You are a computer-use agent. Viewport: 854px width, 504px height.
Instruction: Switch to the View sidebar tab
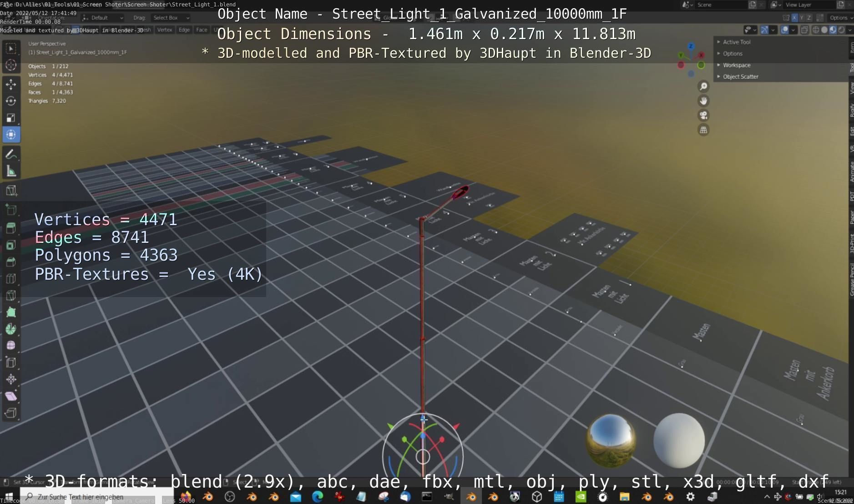(851, 88)
